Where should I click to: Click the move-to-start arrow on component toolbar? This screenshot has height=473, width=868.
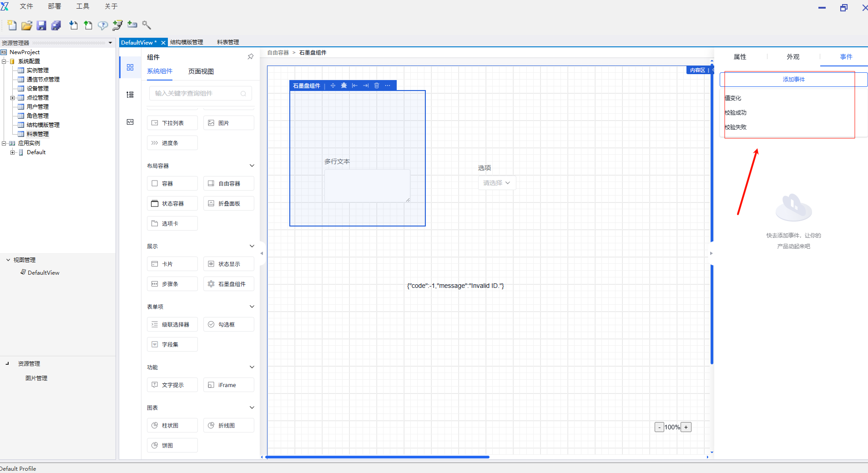click(355, 86)
